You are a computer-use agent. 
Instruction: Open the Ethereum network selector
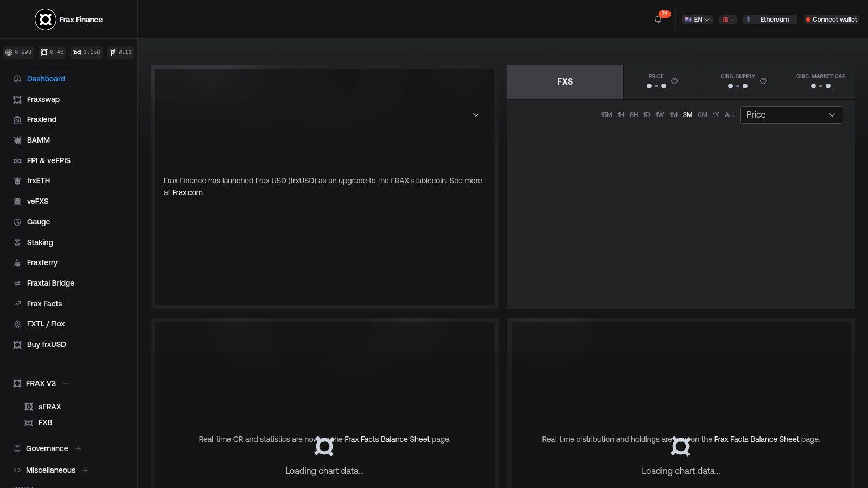(x=770, y=20)
